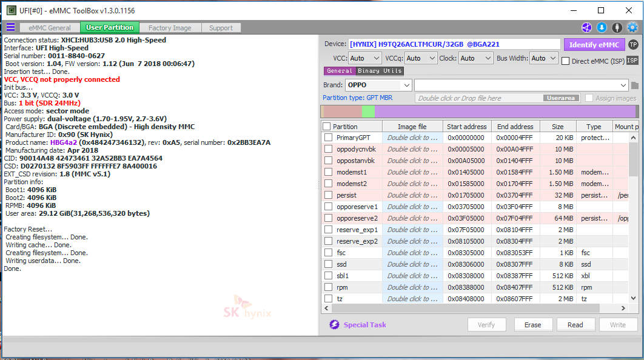Select the fsc partition row name
This screenshot has width=644, height=360.
coord(341,253)
